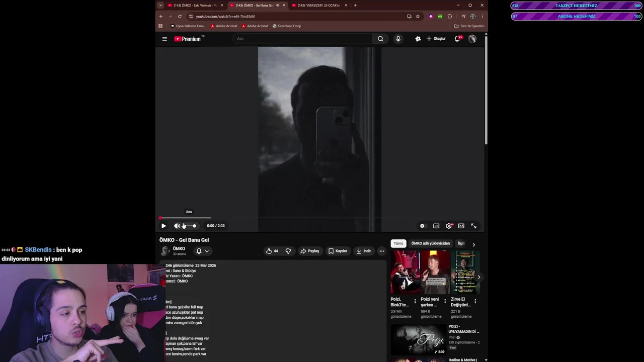This screenshot has height=362, width=644.
Task: Click the 246 görüntüleme 23 Mar 2026 text
Action: [191, 265]
